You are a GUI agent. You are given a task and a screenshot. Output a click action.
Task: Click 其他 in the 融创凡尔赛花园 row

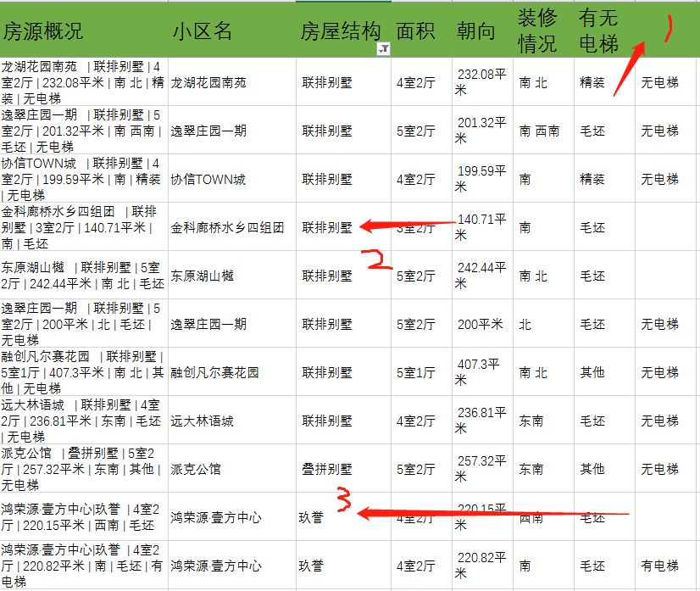pos(604,371)
